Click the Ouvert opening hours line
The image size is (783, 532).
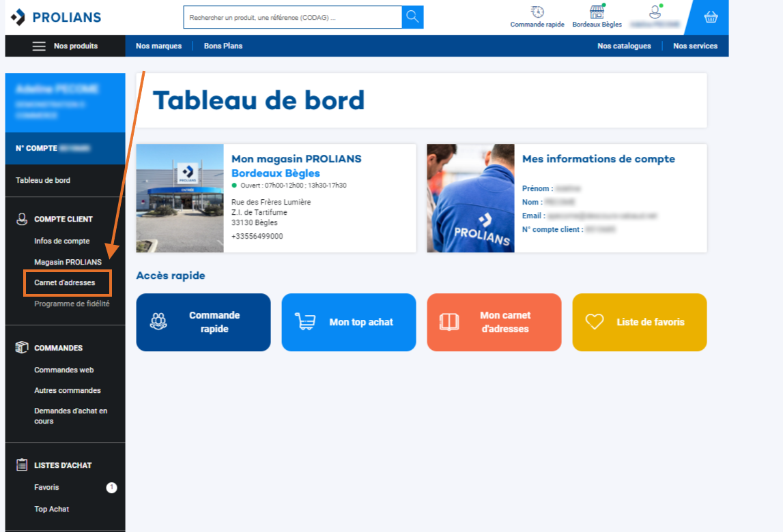tap(289, 185)
